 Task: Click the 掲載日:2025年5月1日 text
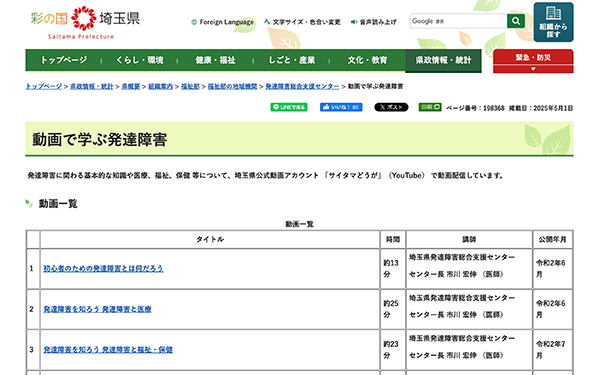(541, 108)
